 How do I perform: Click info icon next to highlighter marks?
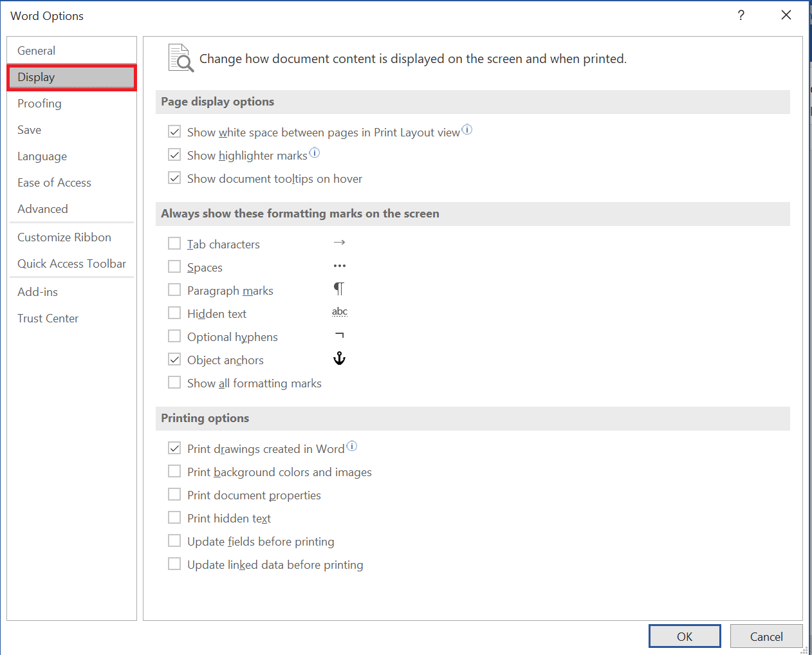point(314,152)
